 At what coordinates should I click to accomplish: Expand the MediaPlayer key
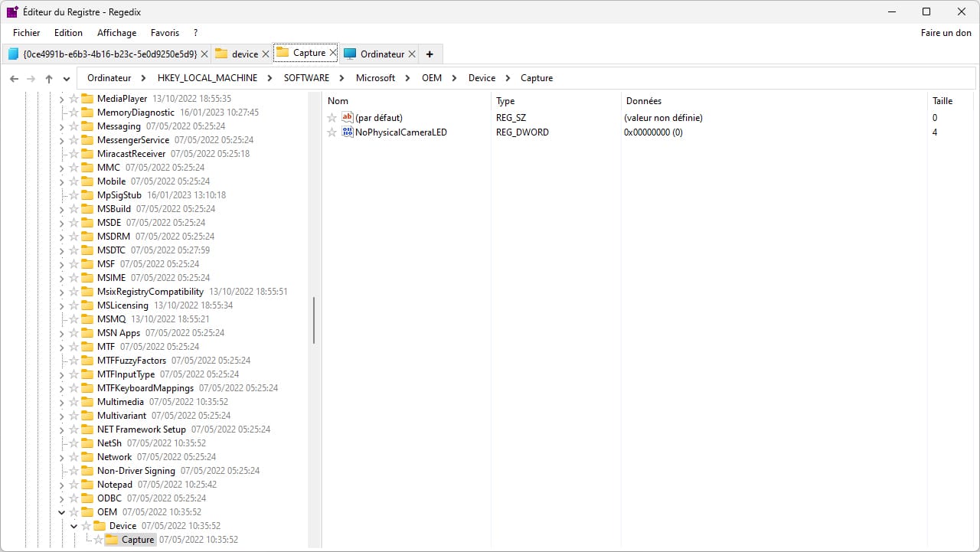62,99
